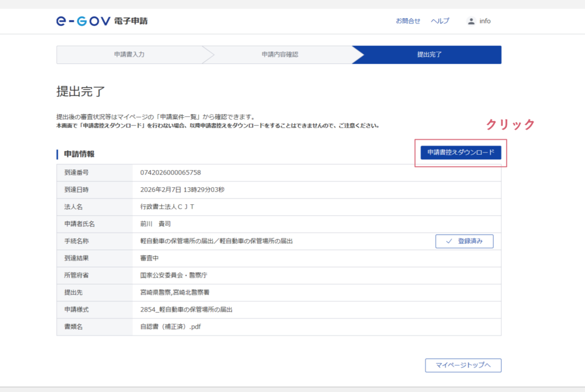Go to the 申請内容確認 step
The width and height of the screenshot is (585, 392).
[279, 55]
